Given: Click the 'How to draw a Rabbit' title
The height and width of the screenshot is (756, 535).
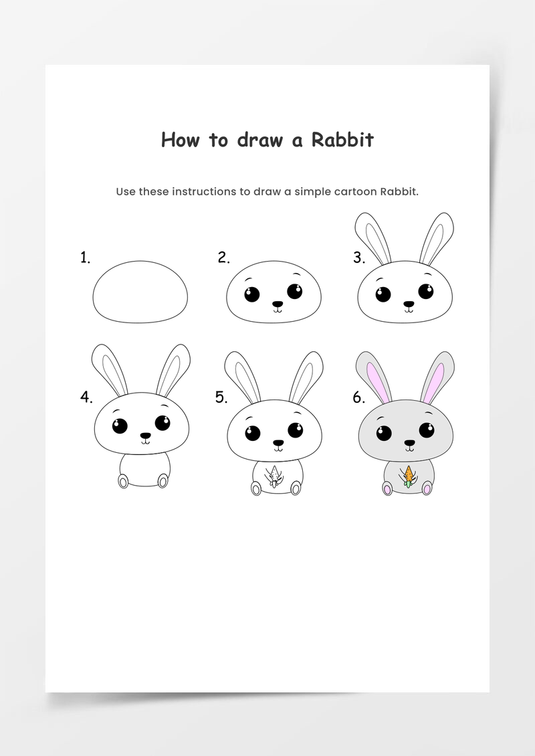Looking at the screenshot, I should 267,139.
